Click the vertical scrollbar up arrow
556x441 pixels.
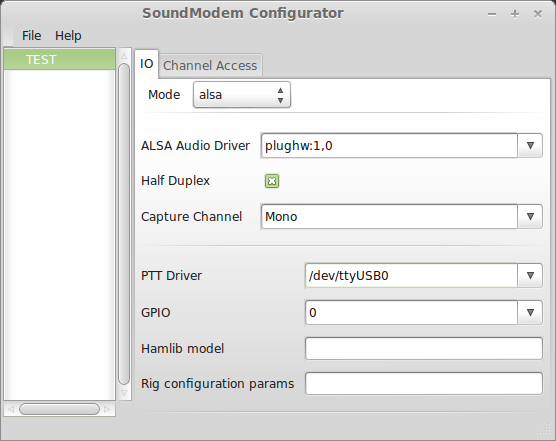124,56
